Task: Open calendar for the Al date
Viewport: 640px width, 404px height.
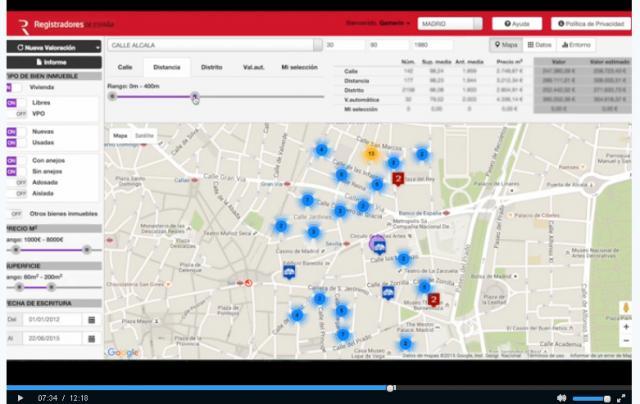Action: (x=91, y=339)
